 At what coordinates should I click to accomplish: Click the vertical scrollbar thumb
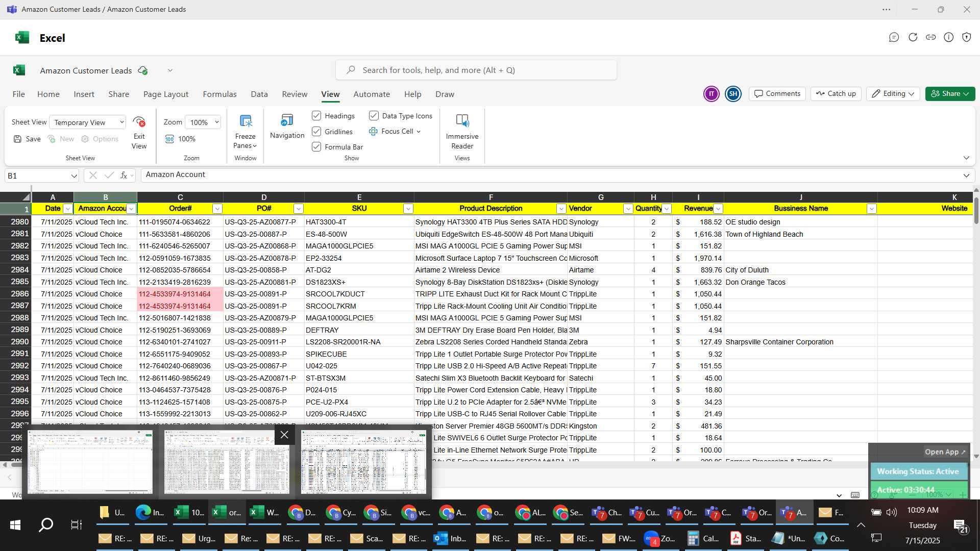click(x=976, y=210)
